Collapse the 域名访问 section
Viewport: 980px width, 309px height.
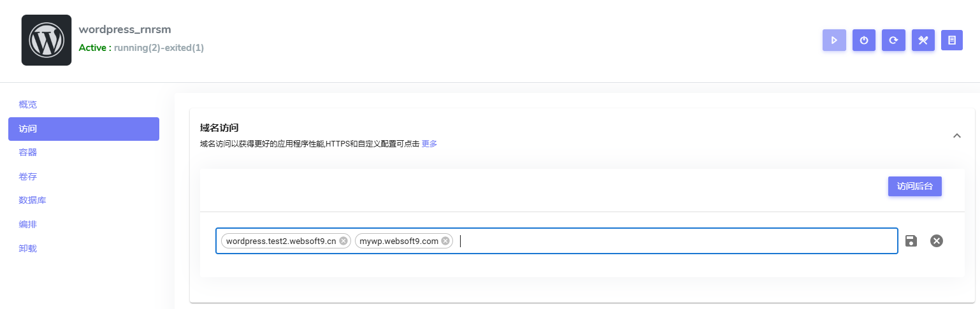coord(956,136)
